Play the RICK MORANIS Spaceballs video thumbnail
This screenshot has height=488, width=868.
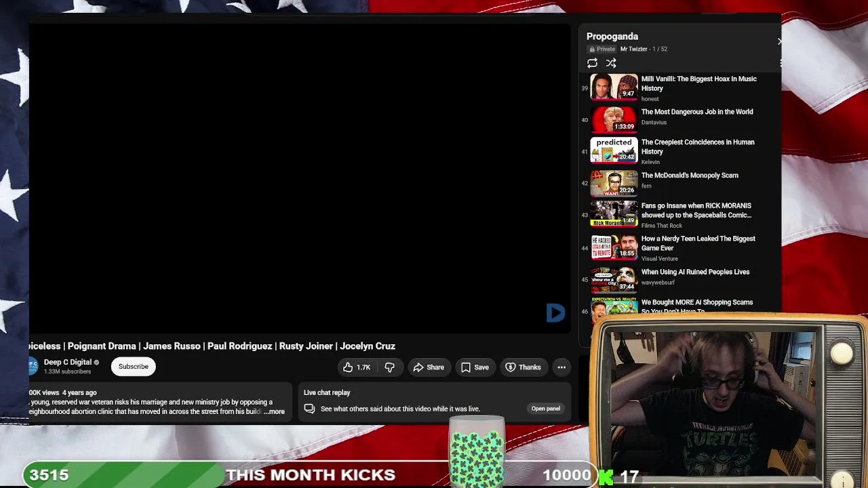pyautogui.click(x=614, y=214)
